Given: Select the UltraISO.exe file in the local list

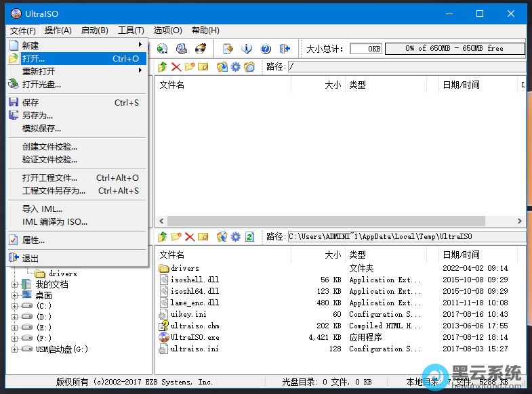Looking at the screenshot, I should [195, 337].
